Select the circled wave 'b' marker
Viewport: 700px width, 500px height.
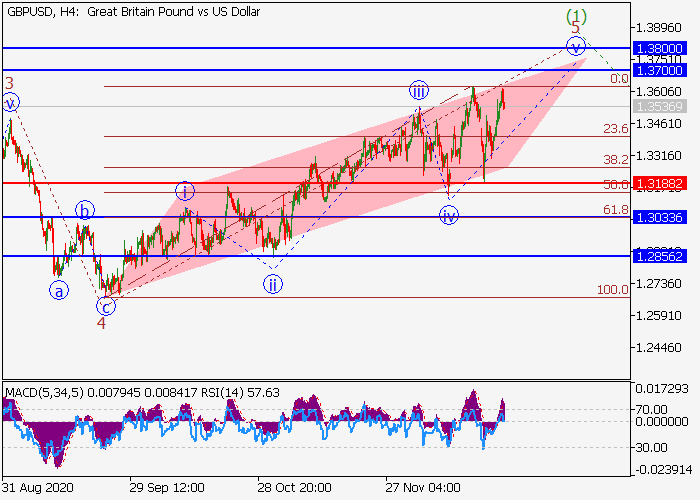(x=85, y=210)
